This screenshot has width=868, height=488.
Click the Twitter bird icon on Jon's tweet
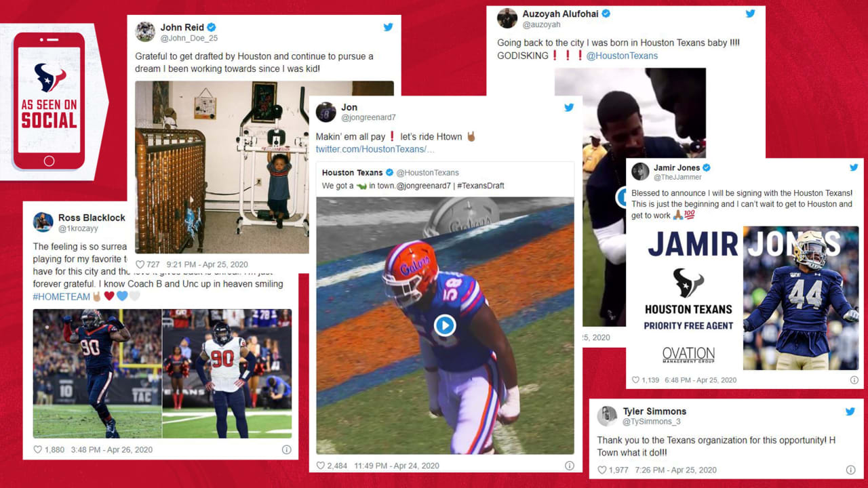click(569, 107)
